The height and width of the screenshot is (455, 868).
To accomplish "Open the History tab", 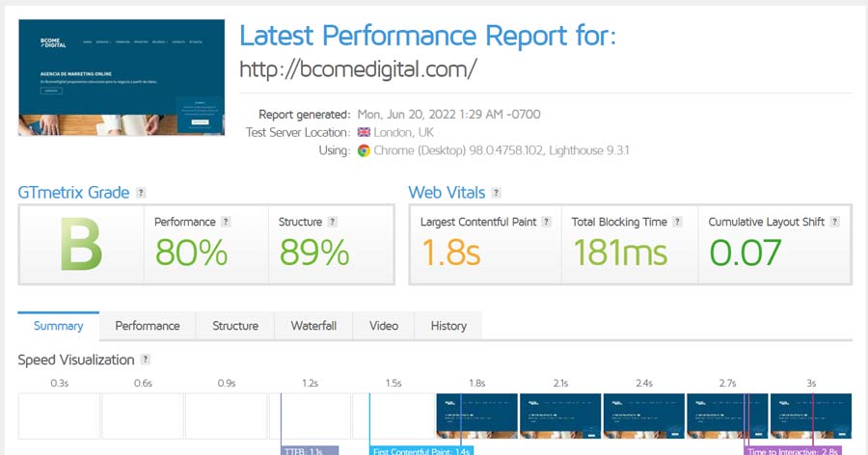I will 448,326.
